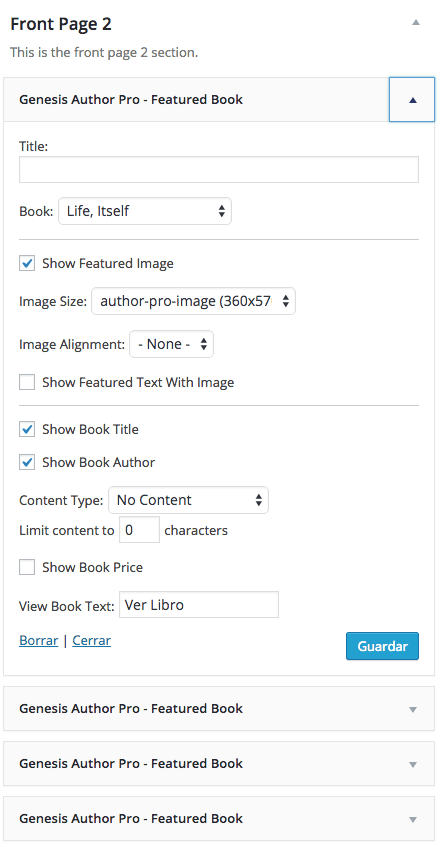Save widget with Guardar button

[x=382, y=646]
